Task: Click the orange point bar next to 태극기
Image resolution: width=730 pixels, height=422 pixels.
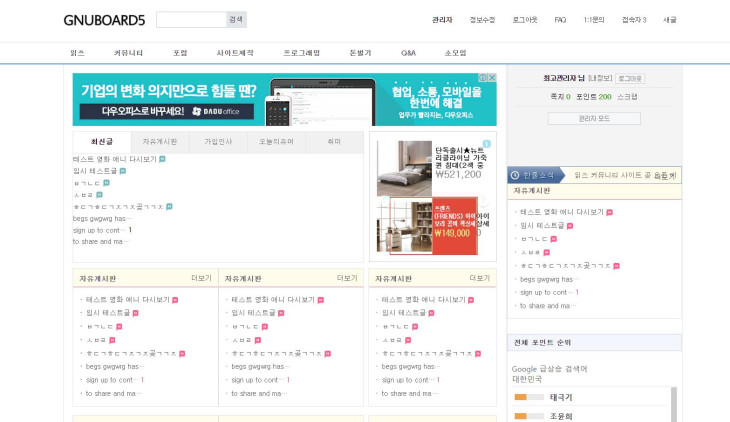Action: [520, 397]
